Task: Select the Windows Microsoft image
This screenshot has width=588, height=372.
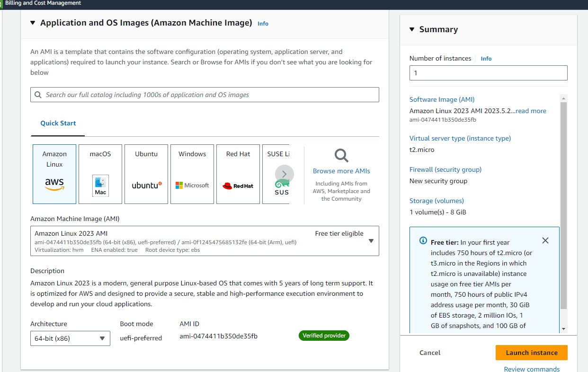Action: 192,174
